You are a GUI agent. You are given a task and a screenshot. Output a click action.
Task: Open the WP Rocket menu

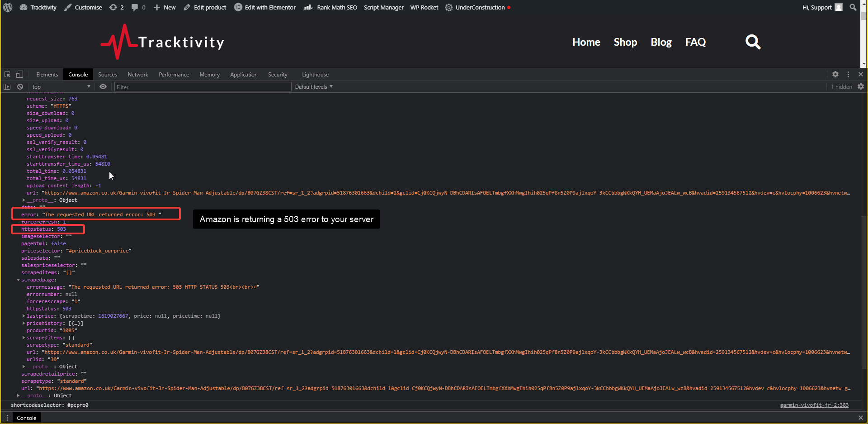click(x=424, y=7)
